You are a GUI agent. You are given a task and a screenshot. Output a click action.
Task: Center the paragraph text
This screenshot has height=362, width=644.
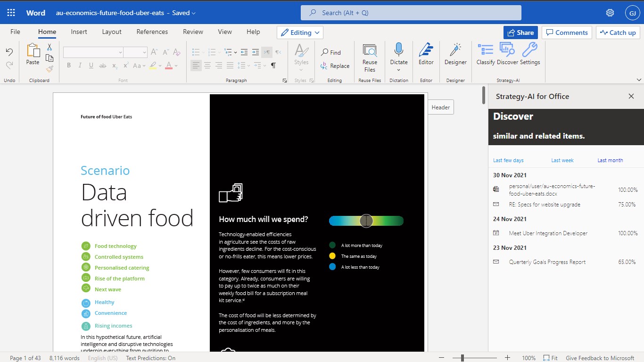click(x=207, y=66)
